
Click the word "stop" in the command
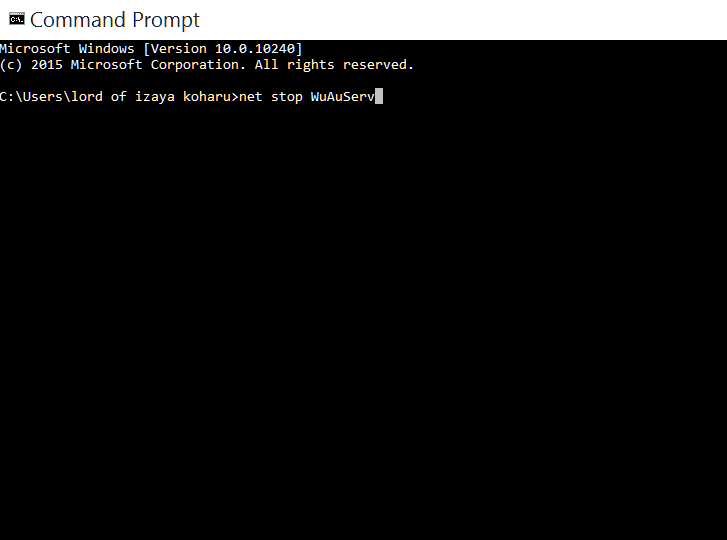[x=287, y=97]
